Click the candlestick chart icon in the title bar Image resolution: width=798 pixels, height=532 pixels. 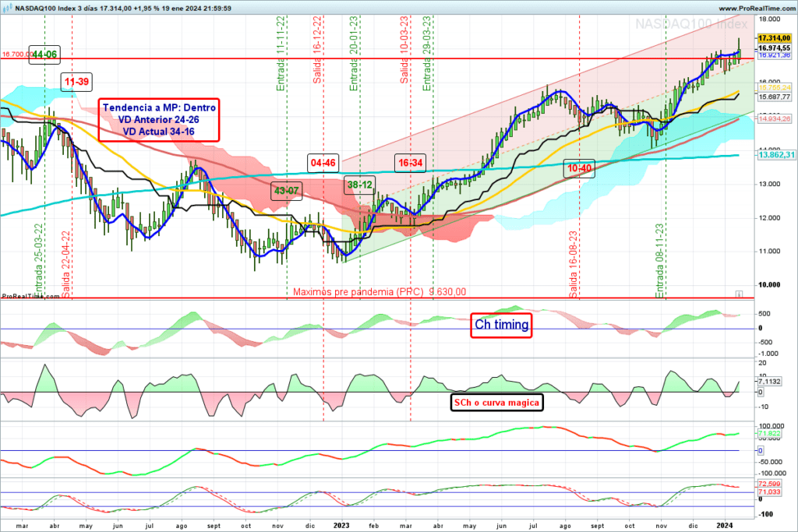coord(8,8)
